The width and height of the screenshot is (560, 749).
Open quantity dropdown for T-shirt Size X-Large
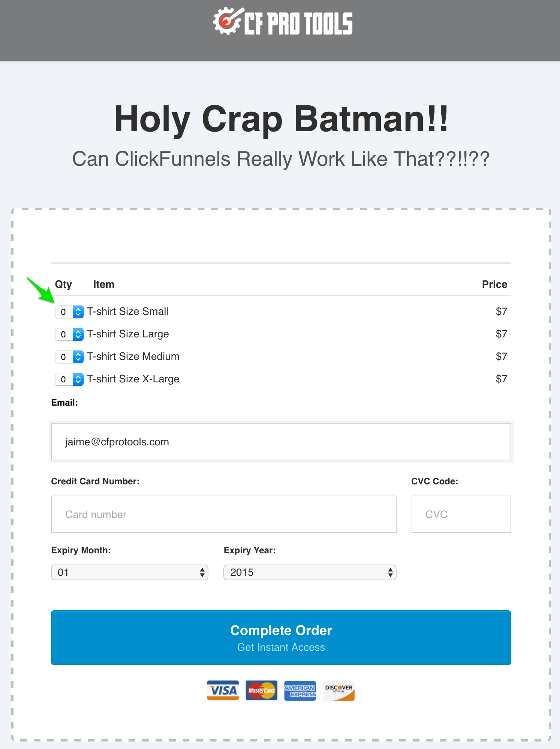click(69, 379)
